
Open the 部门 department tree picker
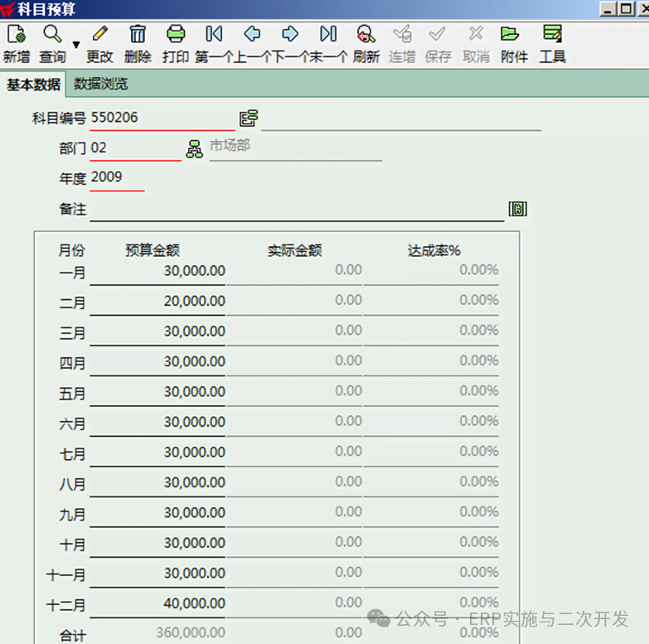click(x=194, y=149)
